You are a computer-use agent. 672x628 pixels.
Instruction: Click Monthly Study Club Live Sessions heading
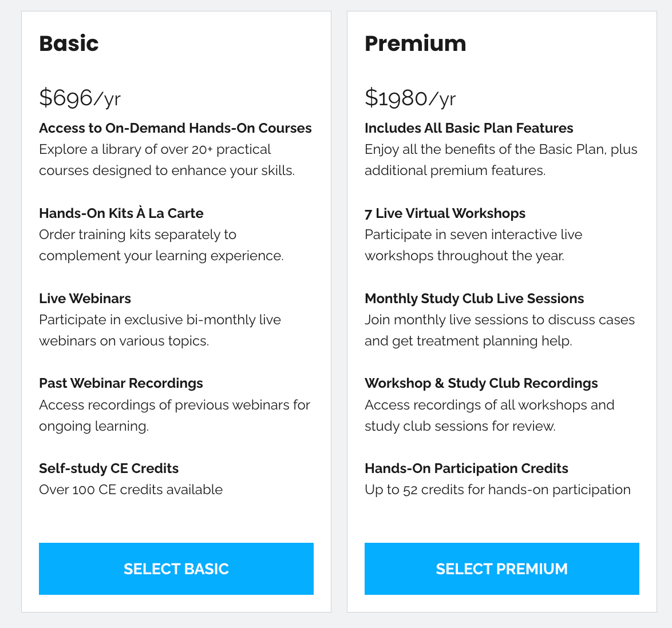coord(474,298)
